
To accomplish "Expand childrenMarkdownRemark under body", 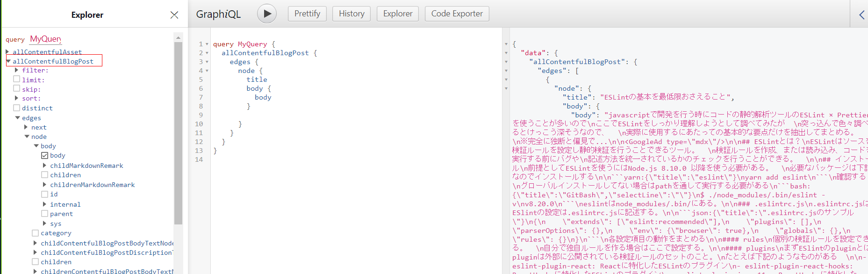I will point(45,185).
